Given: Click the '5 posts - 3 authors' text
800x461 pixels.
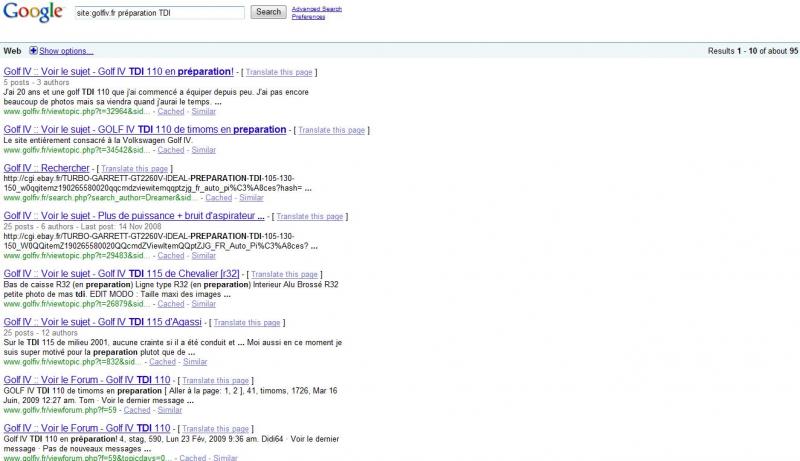Looking at the screenshot, I should click(x=36, y=82).
